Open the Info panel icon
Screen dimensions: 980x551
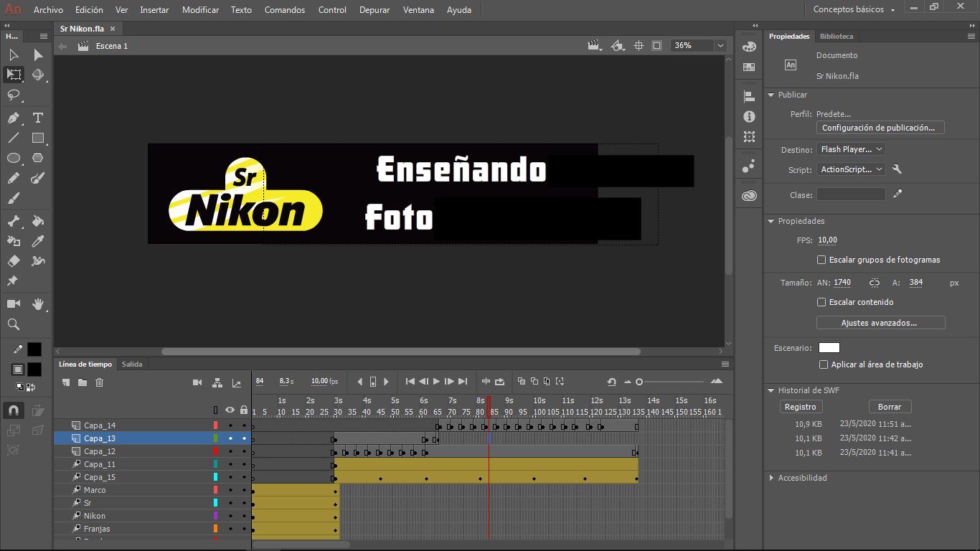[749, 116]
